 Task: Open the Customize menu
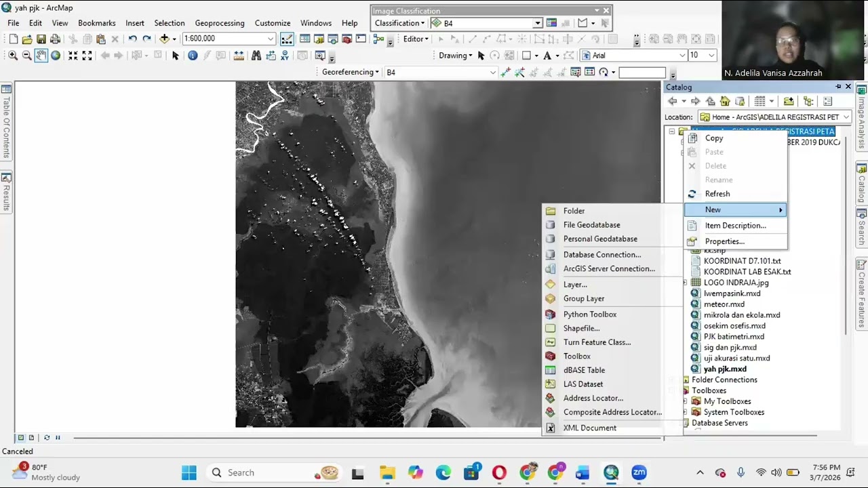pyautogui.click(x=273, y=23)
